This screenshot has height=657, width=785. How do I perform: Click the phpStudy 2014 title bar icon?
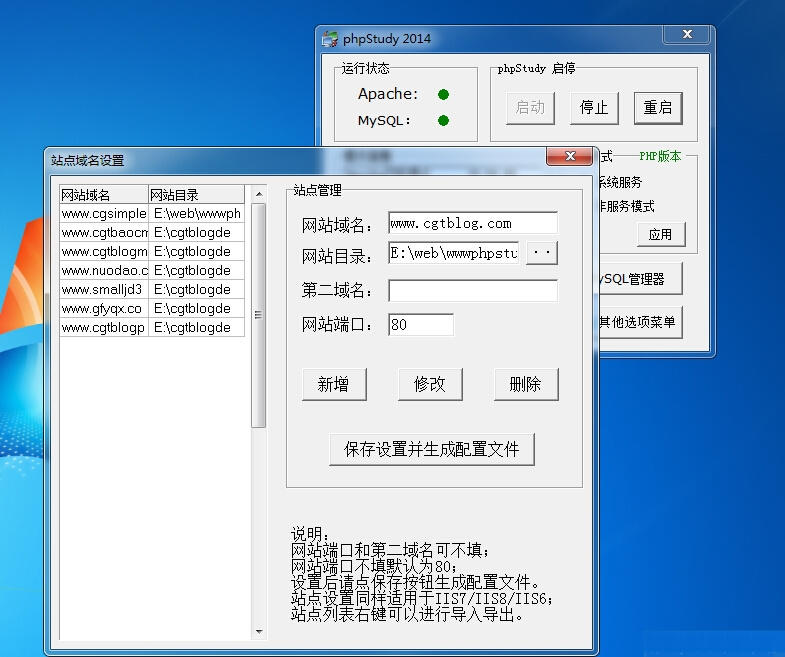click(330, 39)
